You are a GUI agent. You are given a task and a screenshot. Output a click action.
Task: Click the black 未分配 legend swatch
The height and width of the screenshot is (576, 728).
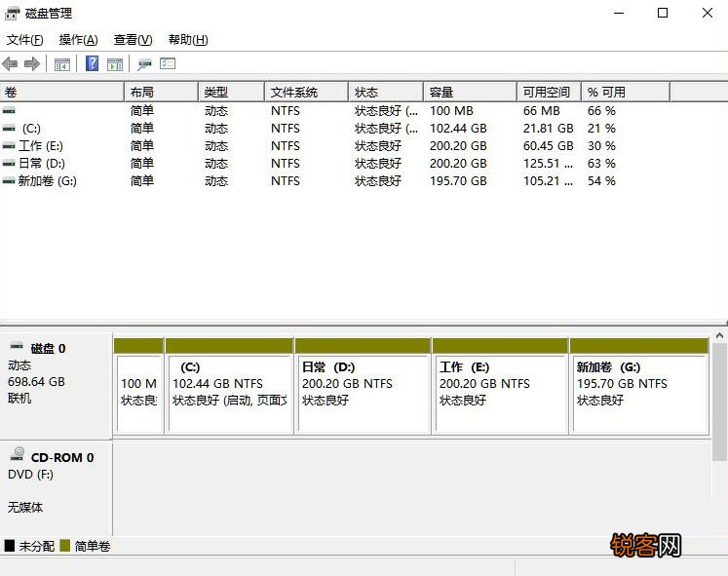pyautogui.click(x=10, y=546)
